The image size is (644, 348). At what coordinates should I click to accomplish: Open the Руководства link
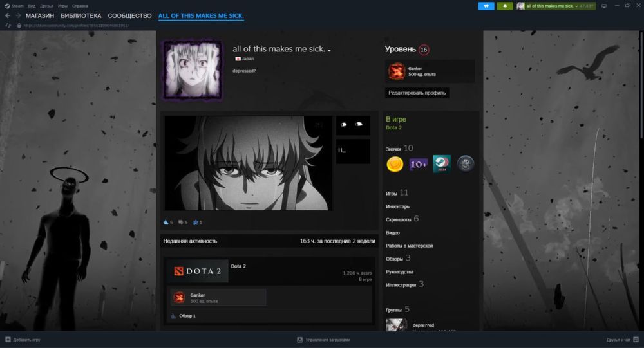tap(400, 272)
